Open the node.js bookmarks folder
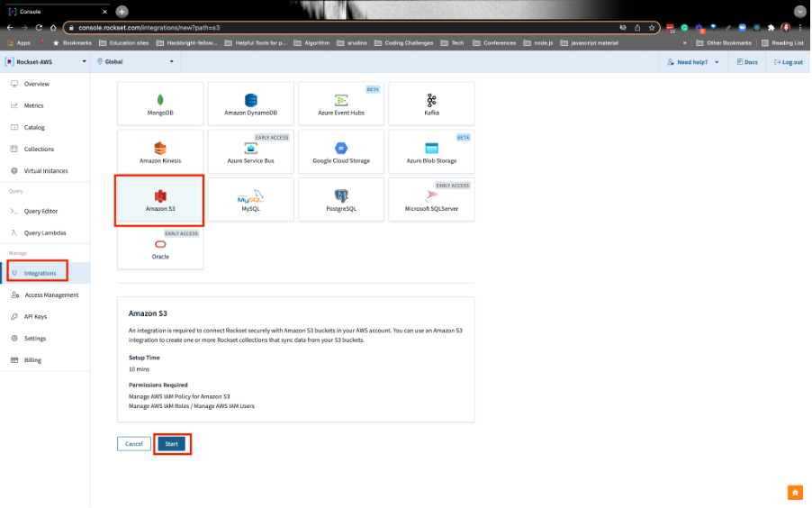 (538, 43)
